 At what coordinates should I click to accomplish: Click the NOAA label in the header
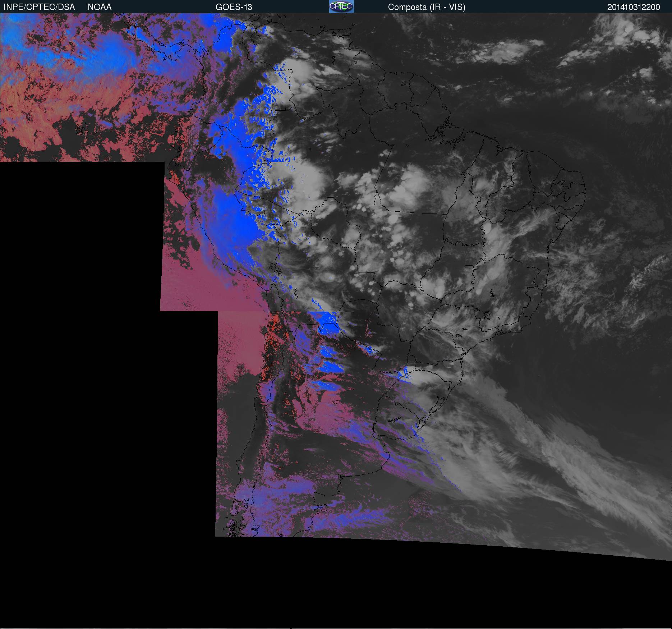pos(100,7)
